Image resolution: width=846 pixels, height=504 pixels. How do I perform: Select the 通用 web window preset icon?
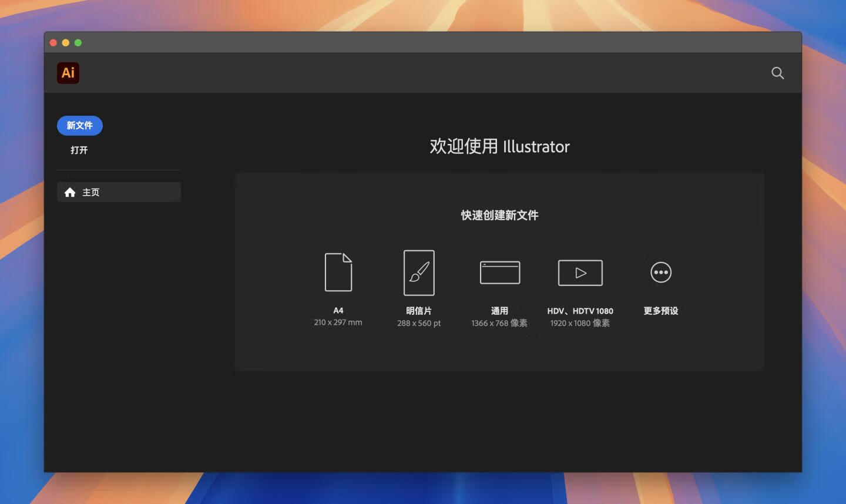(500, 273)
